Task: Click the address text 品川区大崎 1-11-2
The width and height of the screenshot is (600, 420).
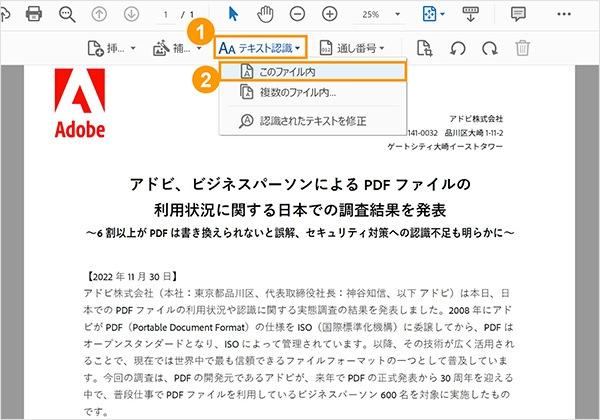Action: coord(474,133)
